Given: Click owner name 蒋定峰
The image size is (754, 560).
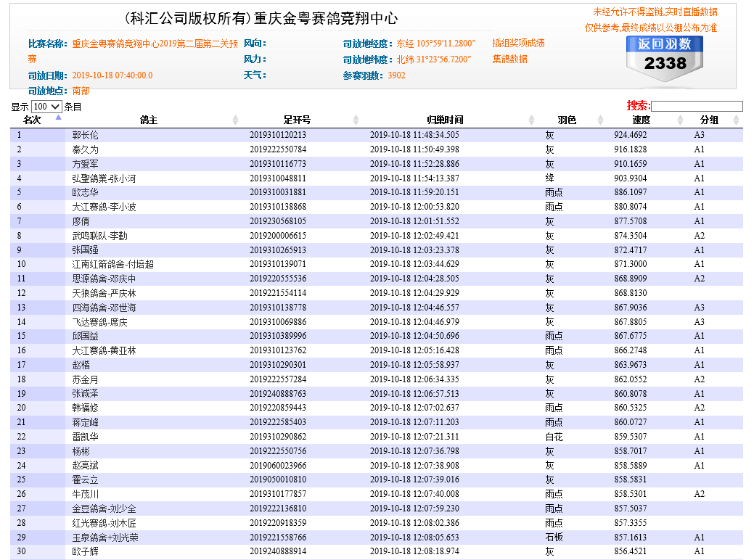Looking at the screenshot, I should (x=85, y=422).
